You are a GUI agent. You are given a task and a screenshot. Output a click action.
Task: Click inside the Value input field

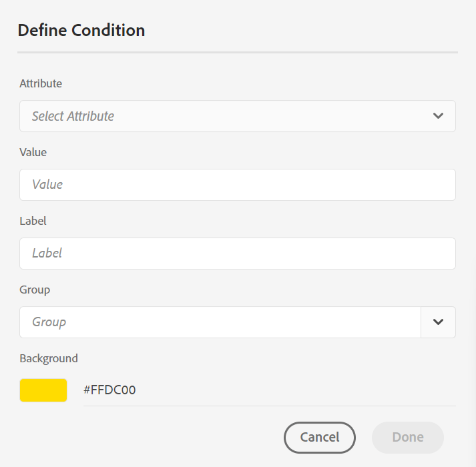pos(237,185)
